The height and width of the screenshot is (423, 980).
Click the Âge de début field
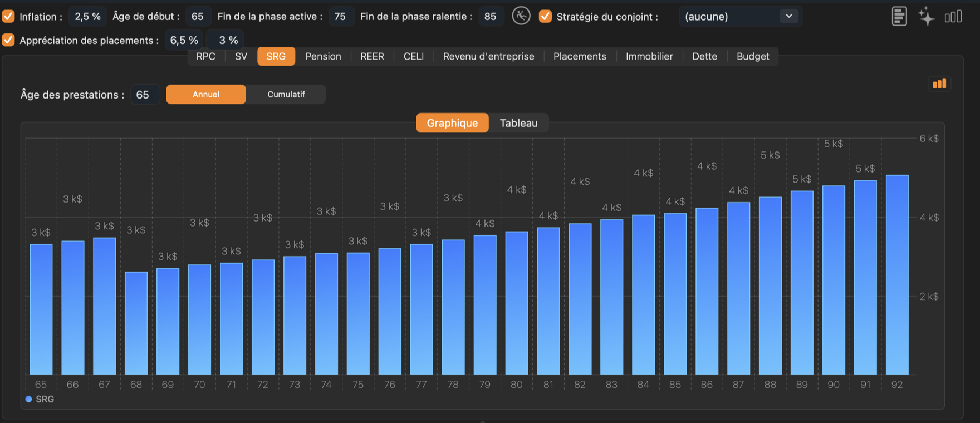(198, 16)
